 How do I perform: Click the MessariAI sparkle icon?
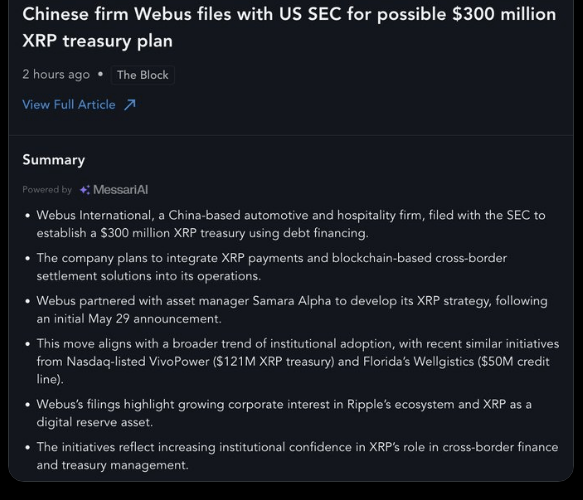point(85,190)
